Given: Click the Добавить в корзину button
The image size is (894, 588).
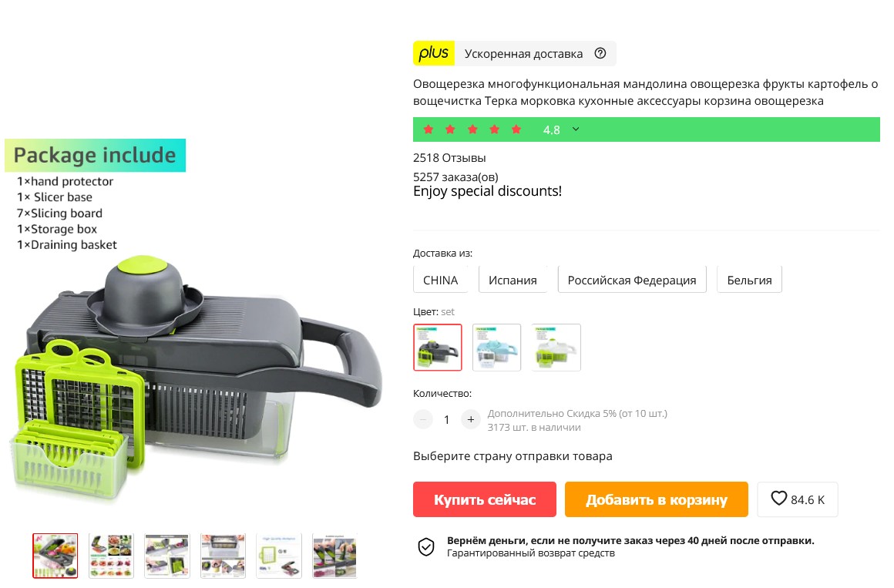Looking at the screenshot, I should 657,499.
